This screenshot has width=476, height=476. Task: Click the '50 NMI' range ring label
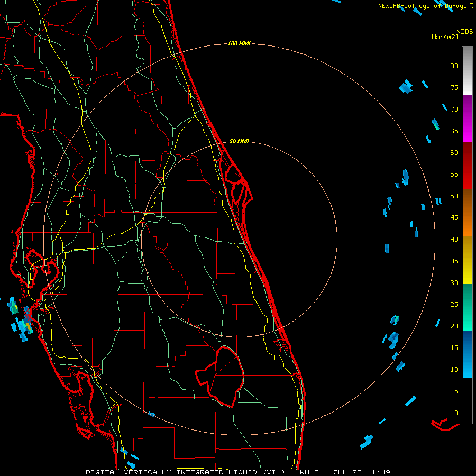[x=239, y=141]
